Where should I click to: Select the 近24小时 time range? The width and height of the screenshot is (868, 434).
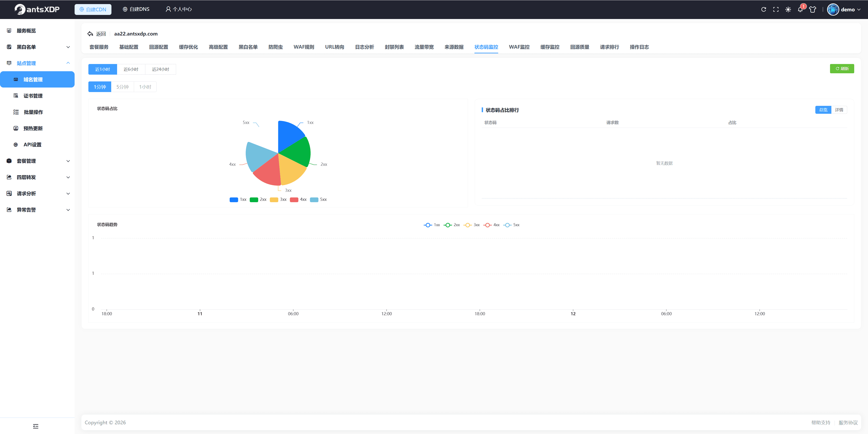click(160, 69)
